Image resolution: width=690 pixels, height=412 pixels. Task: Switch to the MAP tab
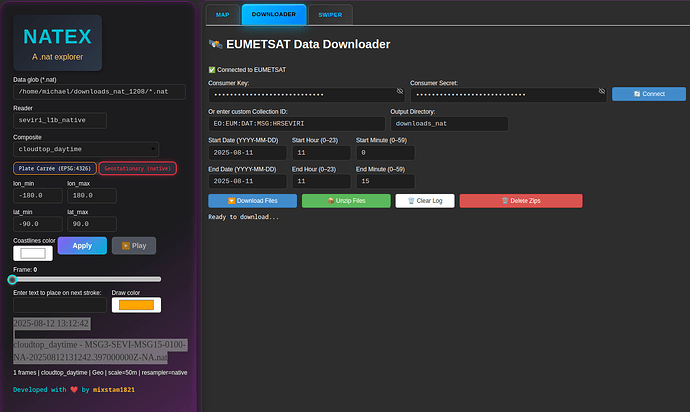click(x=221, y=15)
